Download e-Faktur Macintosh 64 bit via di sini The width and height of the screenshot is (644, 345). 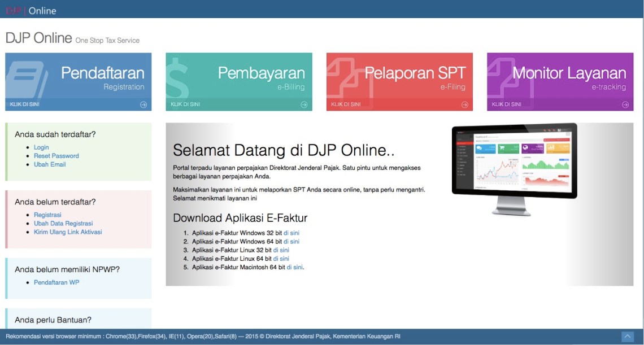point(294,268)
